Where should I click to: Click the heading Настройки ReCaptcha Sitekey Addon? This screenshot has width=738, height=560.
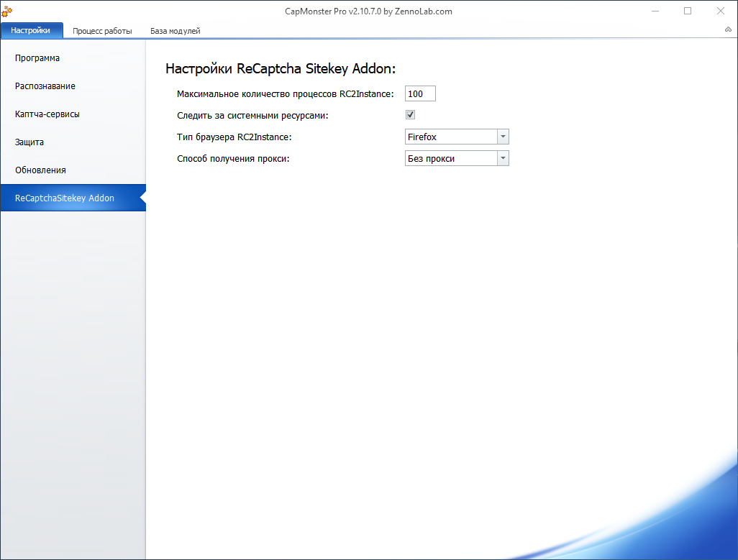click(281, 68)
